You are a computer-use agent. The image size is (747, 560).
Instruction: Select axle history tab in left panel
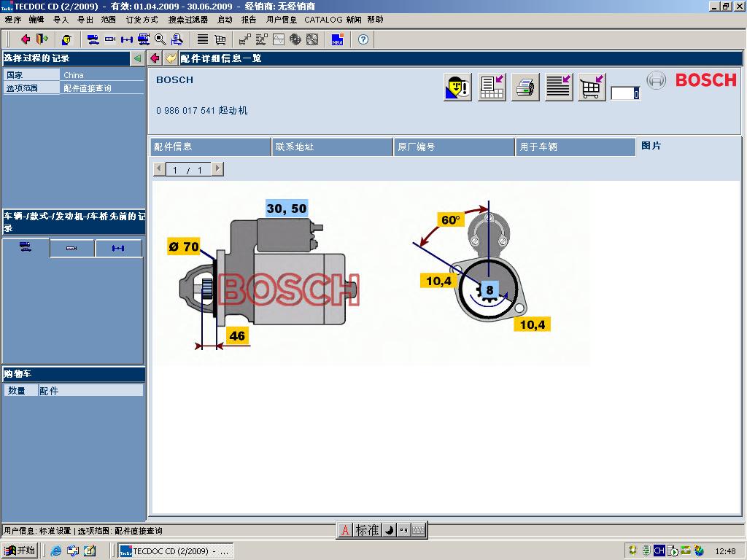118,248
